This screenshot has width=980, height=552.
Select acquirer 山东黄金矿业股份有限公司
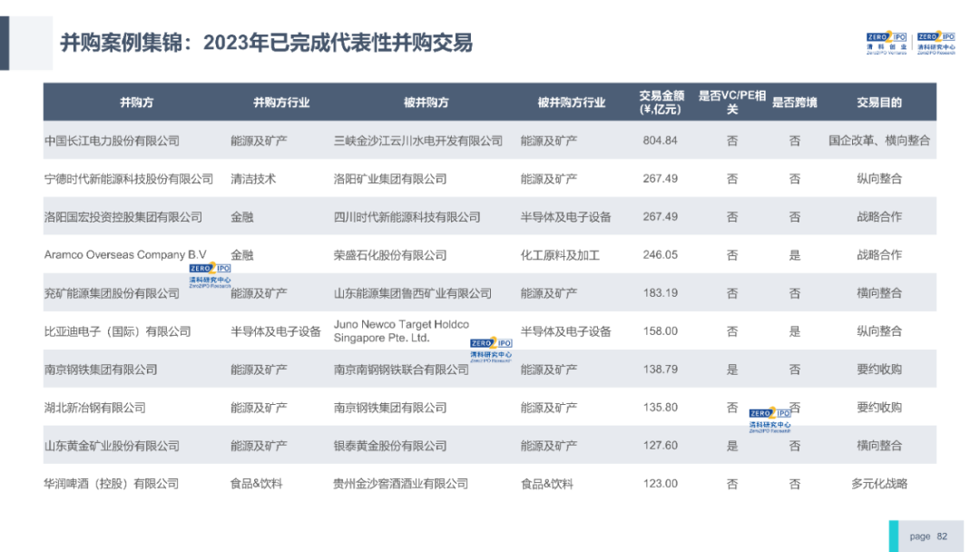(x=112, y=446)
